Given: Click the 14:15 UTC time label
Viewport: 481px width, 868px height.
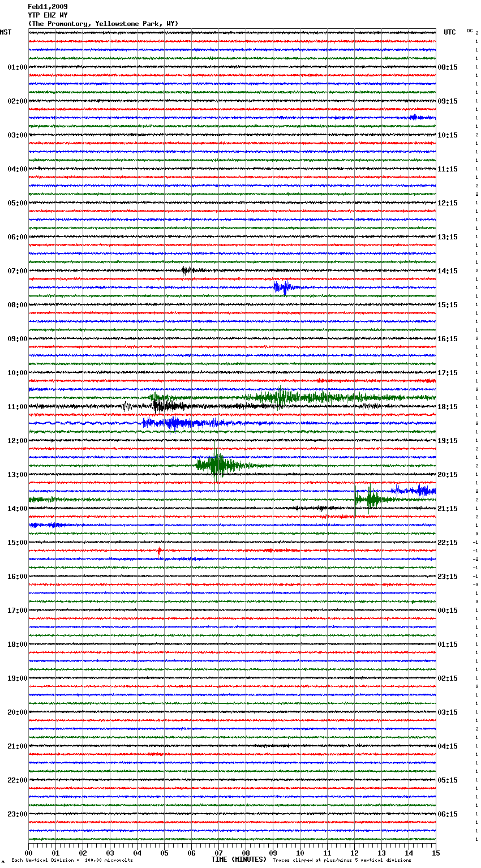Looking at the screenshot, I should (x=448, y=271).
